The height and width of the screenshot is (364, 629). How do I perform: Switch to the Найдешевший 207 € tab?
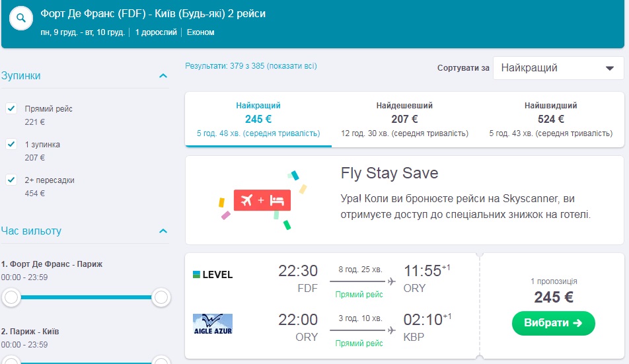pyautogui.click(x=404, y=119)
